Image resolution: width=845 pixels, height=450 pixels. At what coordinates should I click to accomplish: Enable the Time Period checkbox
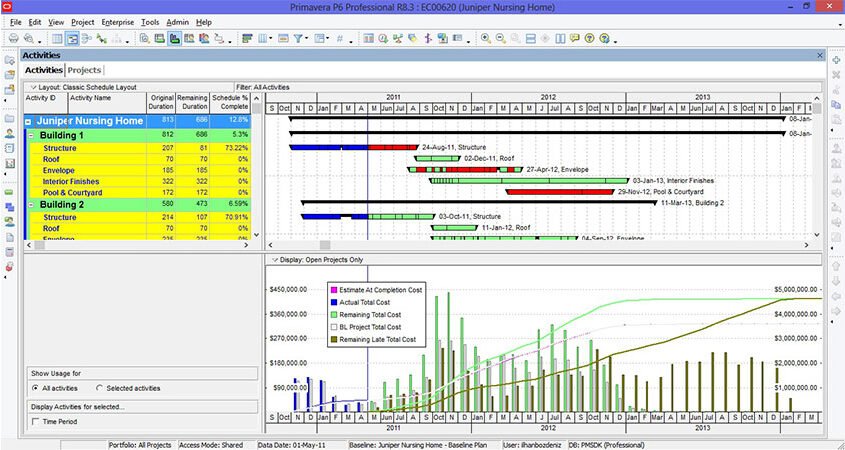point(36,421)
